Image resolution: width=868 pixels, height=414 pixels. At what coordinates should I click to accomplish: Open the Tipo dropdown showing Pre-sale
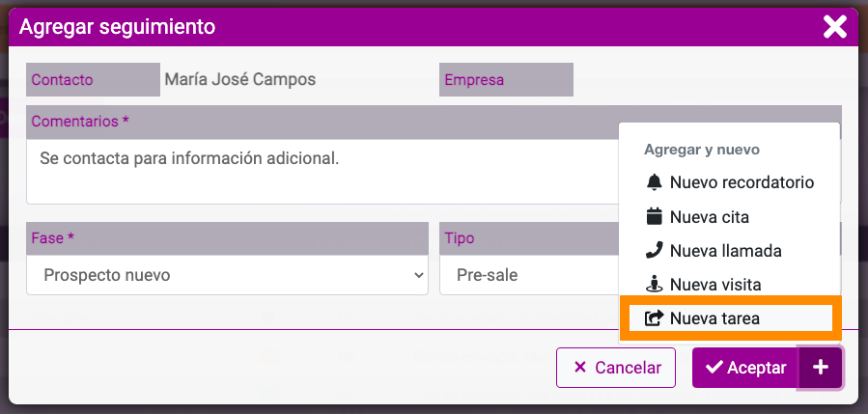pyautogui.click(x=529, y=275)
